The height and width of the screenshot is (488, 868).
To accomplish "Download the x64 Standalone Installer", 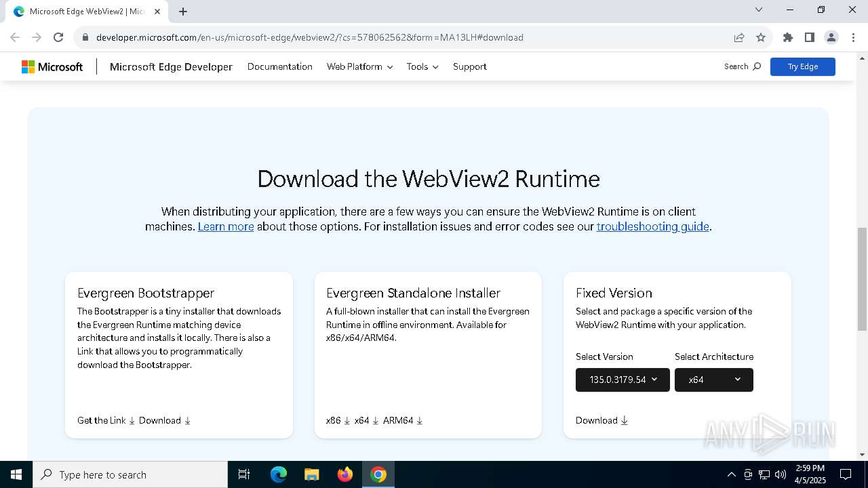I will pyautogui.click(x=366, y=420).
